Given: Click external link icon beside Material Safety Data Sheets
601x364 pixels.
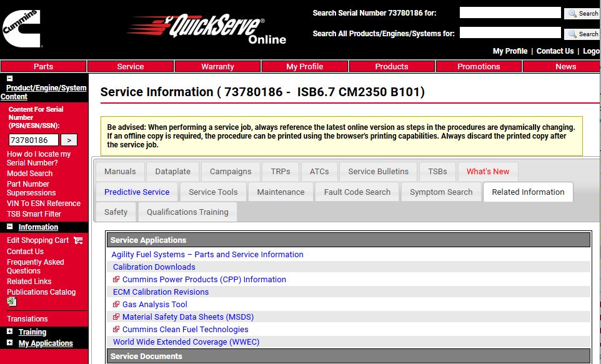Looking at the screenshot, I should click(116, 317).
